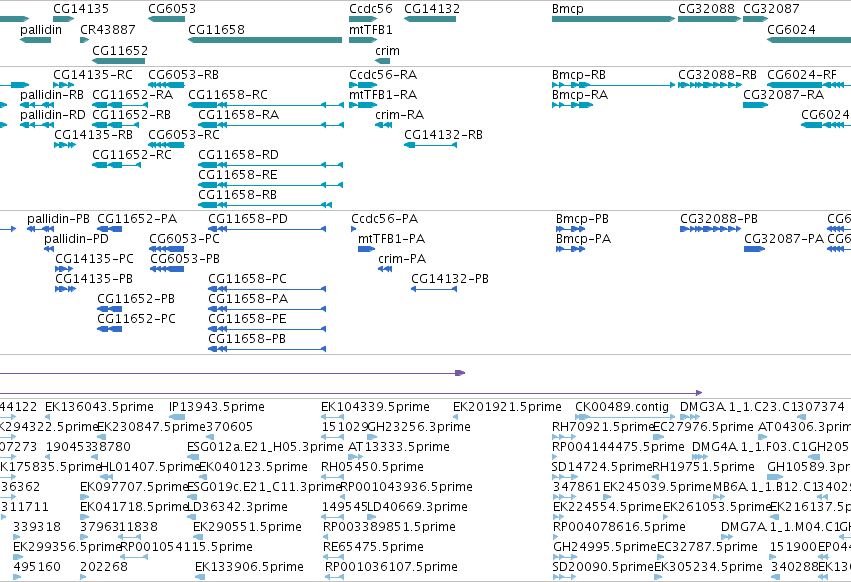Select the CG32088-RB transcript label
This screenshot has height=582, width=851.
click(717, 74)
